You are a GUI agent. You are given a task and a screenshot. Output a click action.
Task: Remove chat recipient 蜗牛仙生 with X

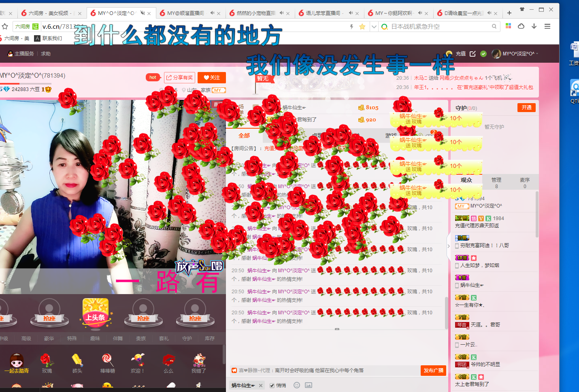point(261,386)
